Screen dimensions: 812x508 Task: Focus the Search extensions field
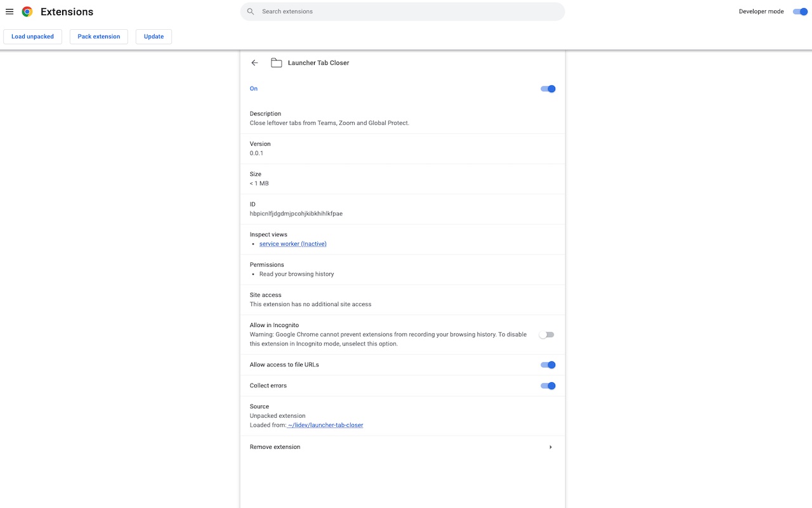[403, 11]
